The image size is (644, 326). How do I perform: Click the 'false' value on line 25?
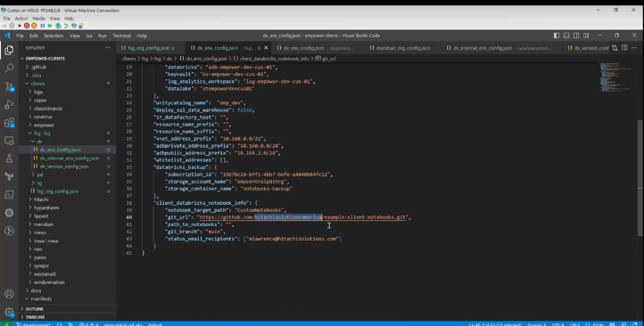245,110
